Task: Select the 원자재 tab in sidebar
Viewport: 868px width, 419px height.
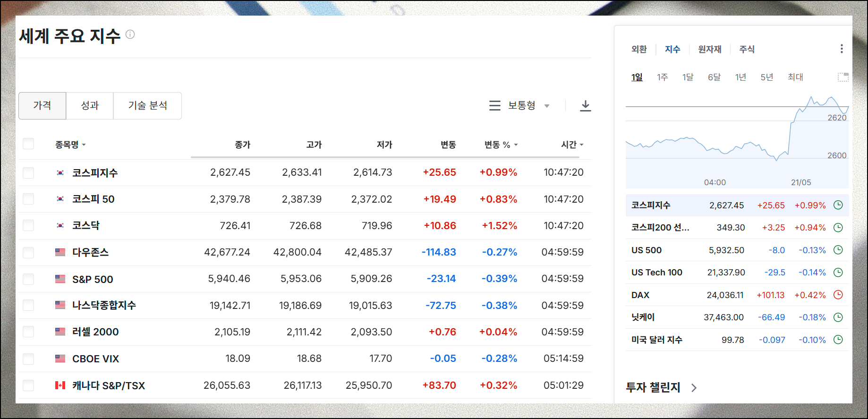Action: 710,49
